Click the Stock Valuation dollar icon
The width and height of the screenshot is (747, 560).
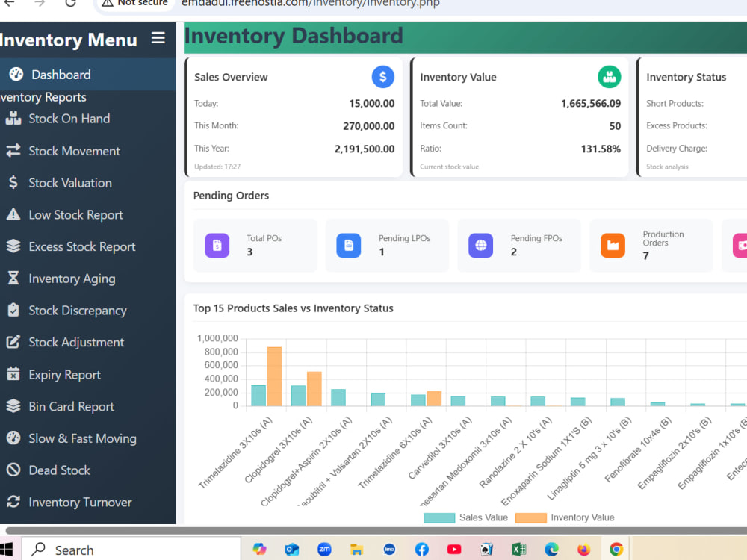(x=13, y=182)
